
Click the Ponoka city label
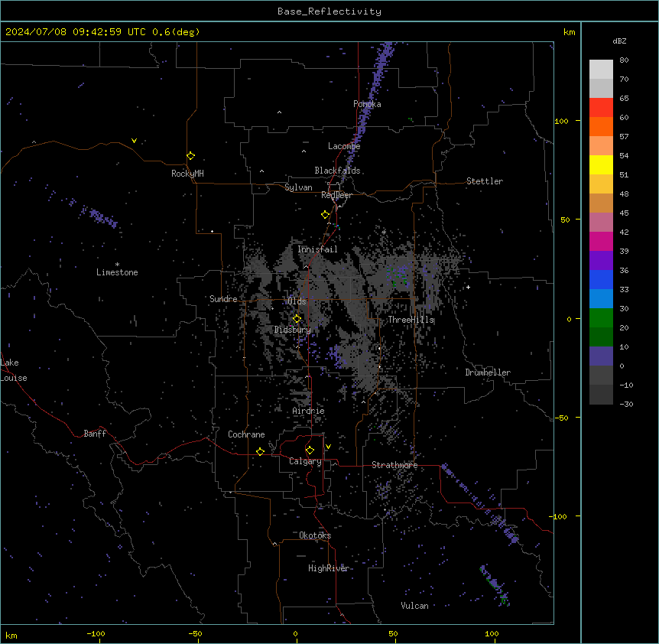(x=367, y=104)
